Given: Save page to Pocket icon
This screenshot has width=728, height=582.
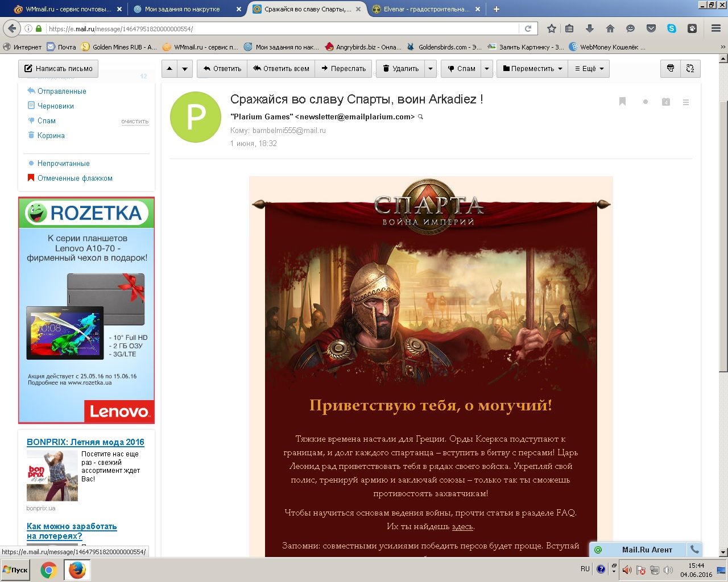Looking at the screenshot, I should click(x=651, y=28).
